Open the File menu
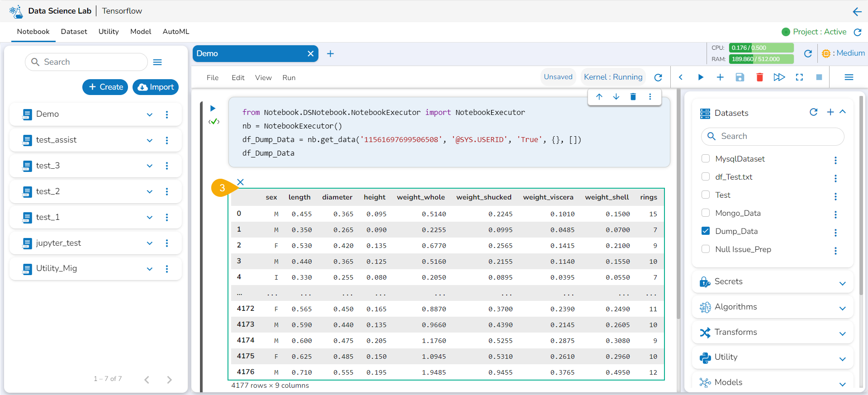 coord(213,78)
